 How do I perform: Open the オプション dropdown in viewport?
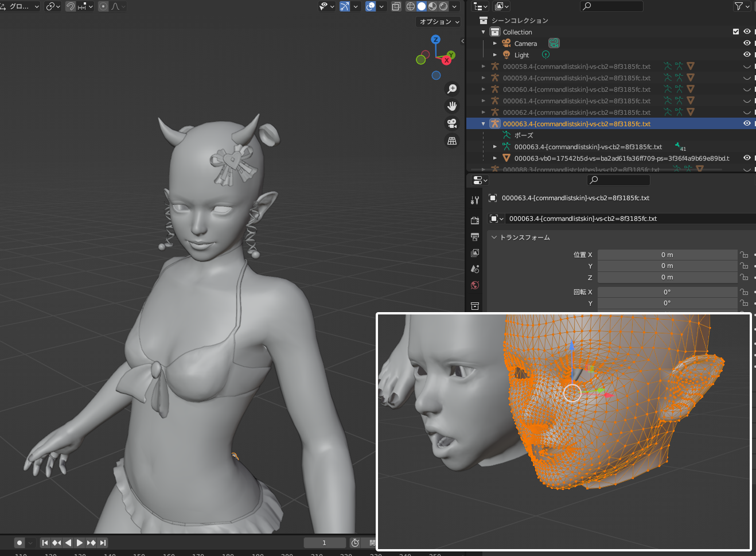point(439,22)
